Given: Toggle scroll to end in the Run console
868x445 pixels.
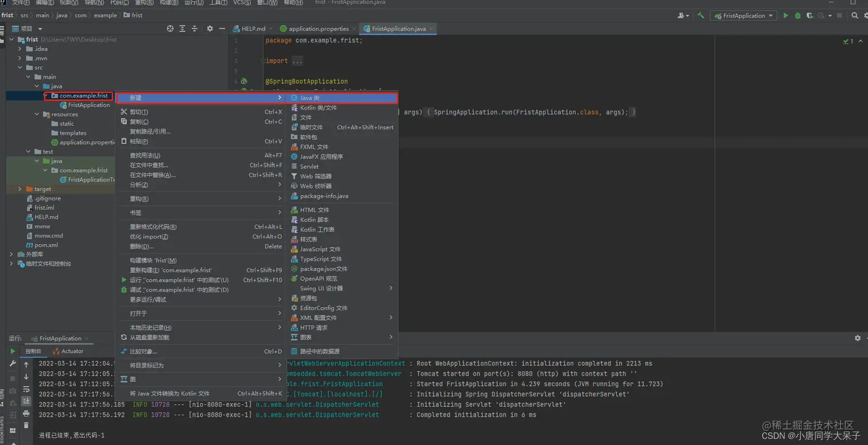Looking at the screenshot, I should coord(26,401).
